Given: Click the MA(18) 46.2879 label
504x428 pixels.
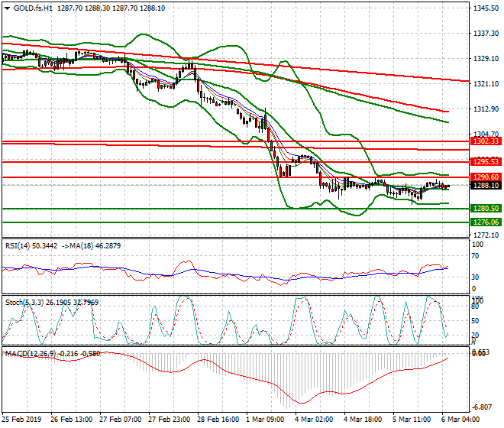Looking at the screenshot, I should click(95, 246).
